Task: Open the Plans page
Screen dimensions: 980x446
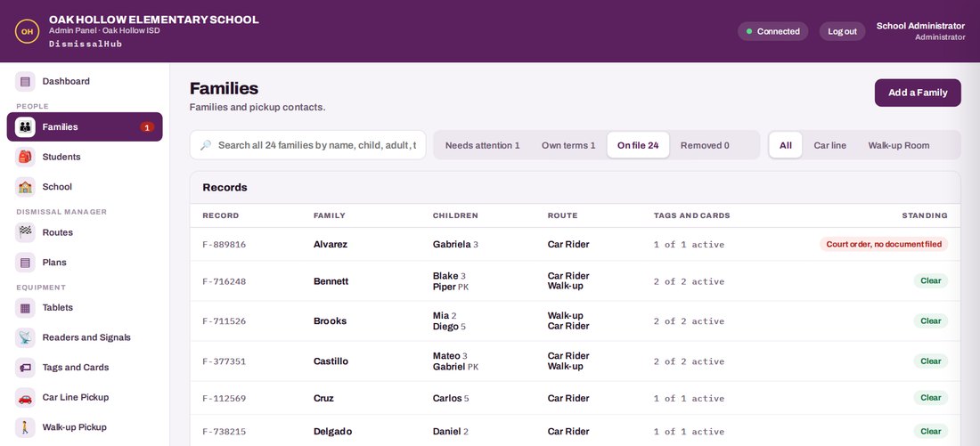Action: click(x=85, y=263)
